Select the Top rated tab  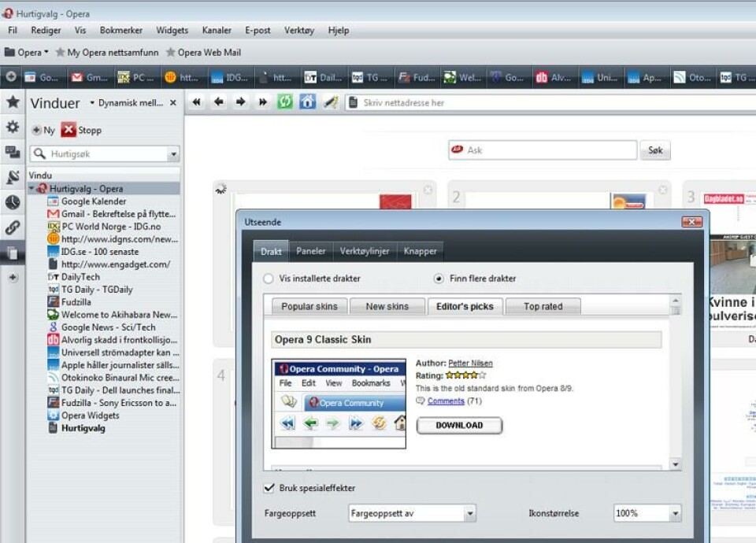tap(543, 306)
